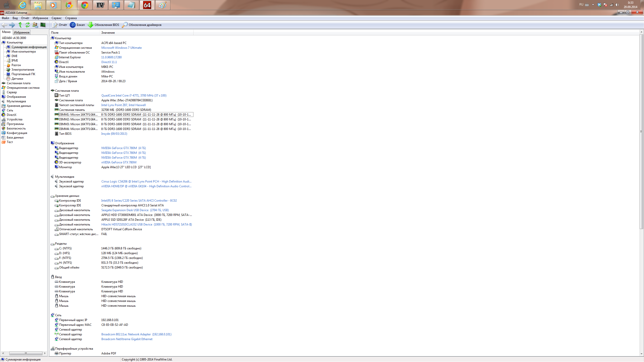The width and height of the screenshot is (644, 362).
Task: Open the Отчёт menu in menu bar
Action: (25, 18)
